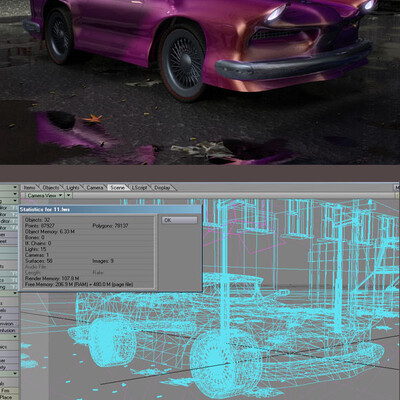
Task: Select the Lights tab
Action: click(72, 188)
